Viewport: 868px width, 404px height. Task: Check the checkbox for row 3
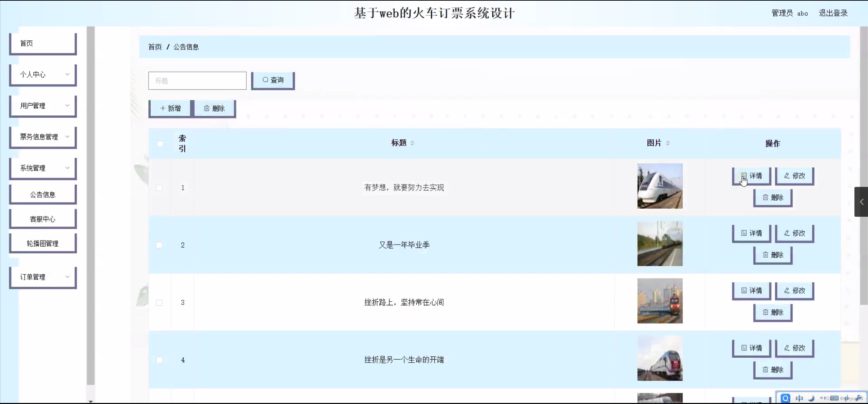(159, 303)
